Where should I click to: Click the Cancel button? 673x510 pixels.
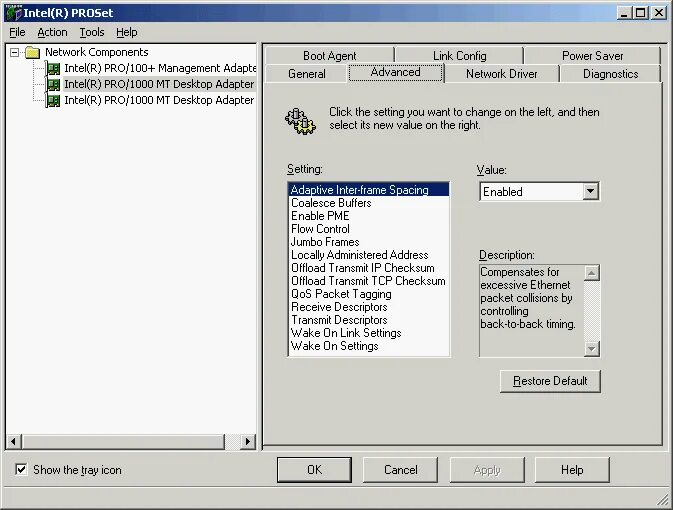coord(400,470)
